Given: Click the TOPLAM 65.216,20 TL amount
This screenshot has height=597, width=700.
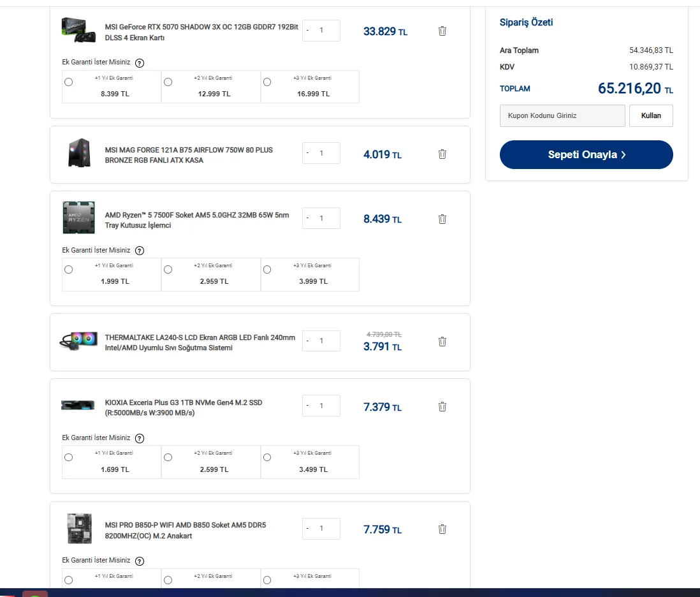Looking at the screenshot, I should 636,89.
